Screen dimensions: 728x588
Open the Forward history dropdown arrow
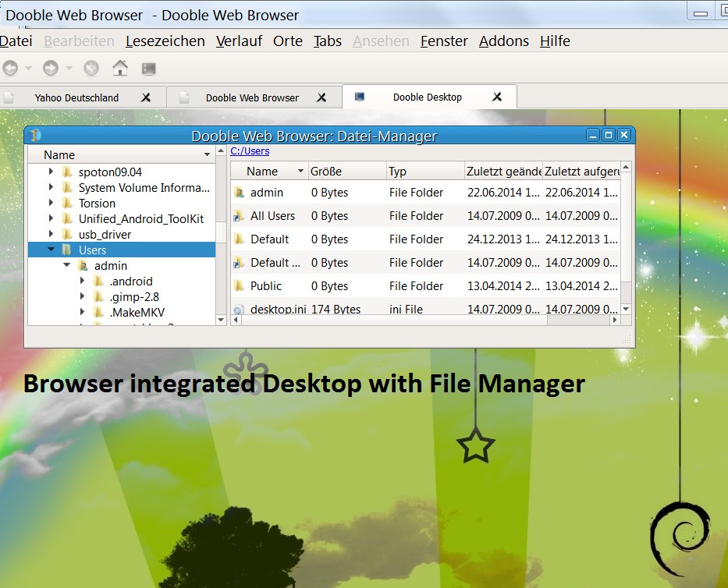coord(69,68)
